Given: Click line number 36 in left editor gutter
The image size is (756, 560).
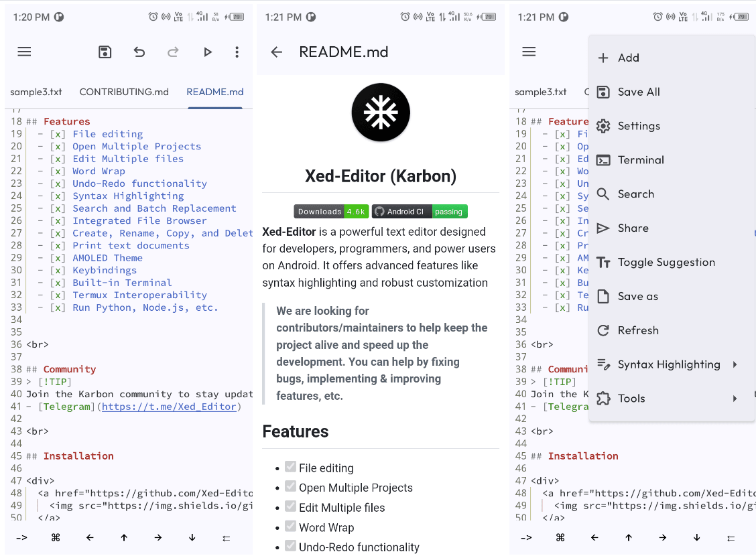Looking at the screenshot, I should pos(16,344).
